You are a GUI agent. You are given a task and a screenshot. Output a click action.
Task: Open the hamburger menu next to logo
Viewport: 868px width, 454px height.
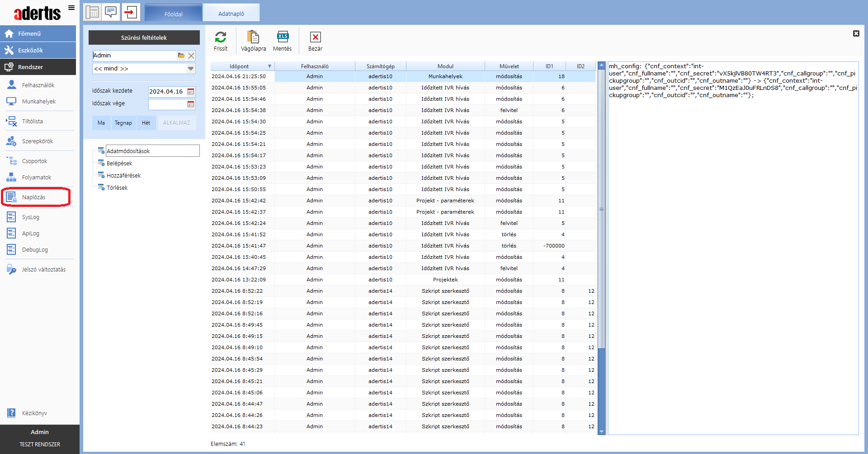(71, 8)
